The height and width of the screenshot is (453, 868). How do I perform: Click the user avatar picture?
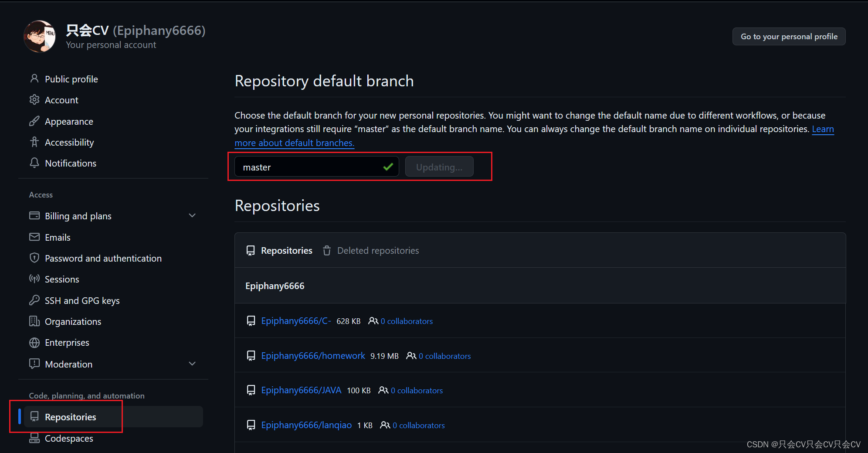(x=40, y=36)
